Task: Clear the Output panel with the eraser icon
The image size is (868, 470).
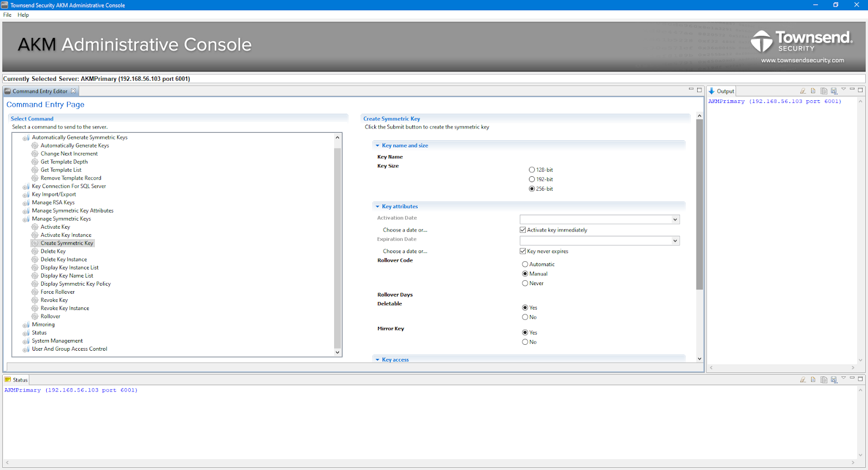Action: click(803, 91)
